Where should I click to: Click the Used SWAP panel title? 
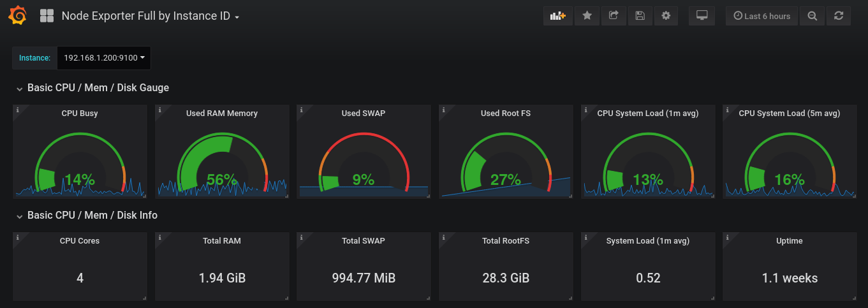pos(364,114)
